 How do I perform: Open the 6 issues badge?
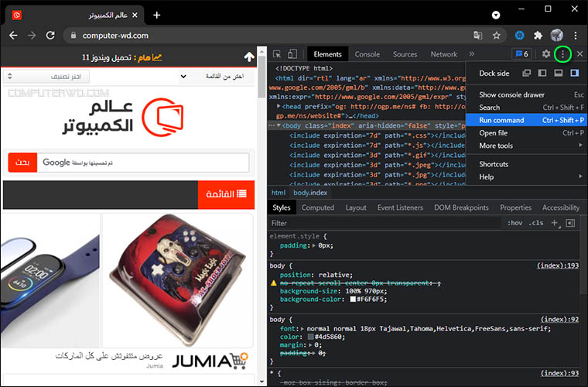click(x=521, y=54)
